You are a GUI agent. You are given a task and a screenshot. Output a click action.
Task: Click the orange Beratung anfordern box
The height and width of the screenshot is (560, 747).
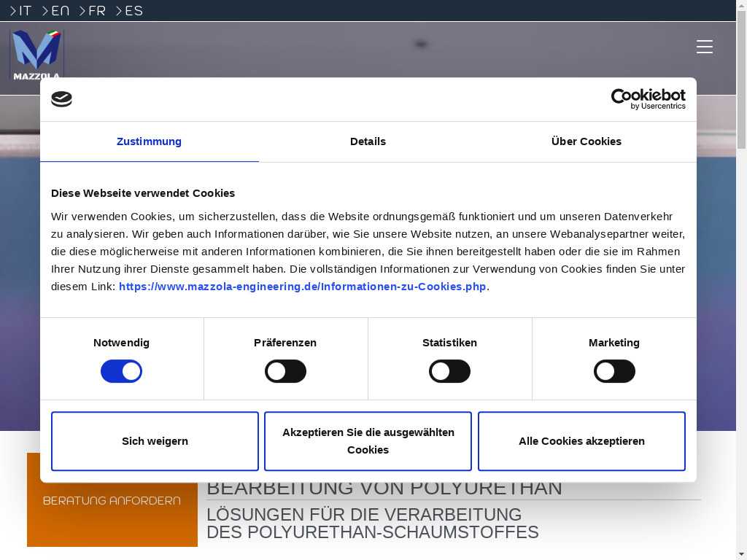coord(112,510)
